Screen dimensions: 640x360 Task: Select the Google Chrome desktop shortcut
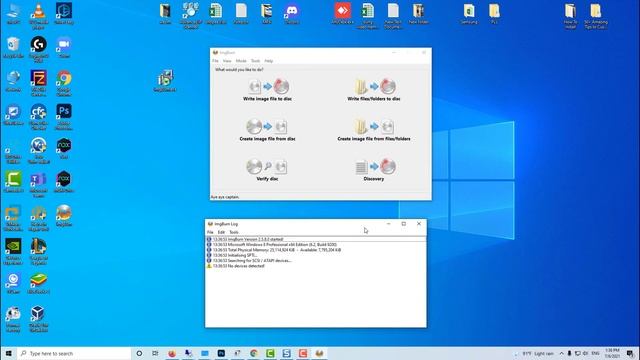(x=64, y=83)
